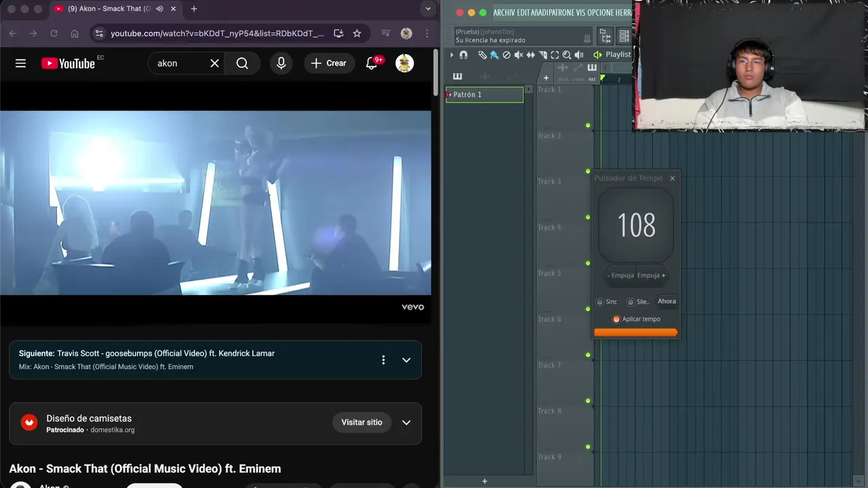The image size is (868, 488).
Task: Toggle the Aplicar tempo option
Action: (616, 319)
